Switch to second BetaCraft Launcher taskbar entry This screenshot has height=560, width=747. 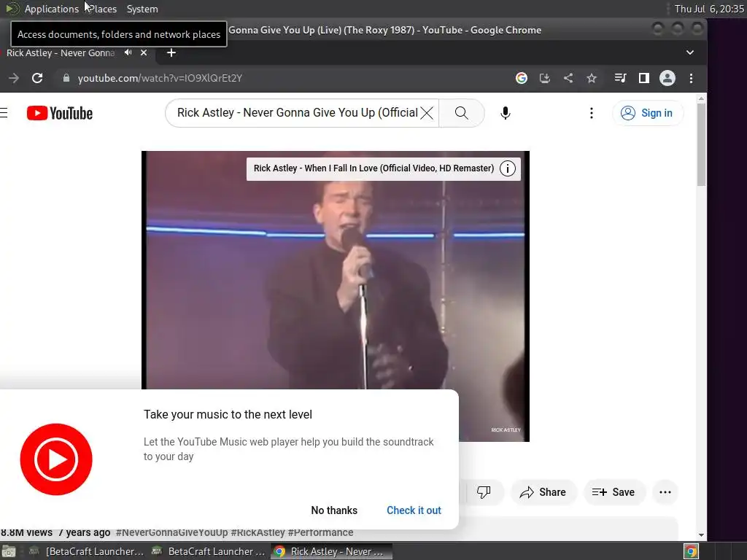pos(208,551)
